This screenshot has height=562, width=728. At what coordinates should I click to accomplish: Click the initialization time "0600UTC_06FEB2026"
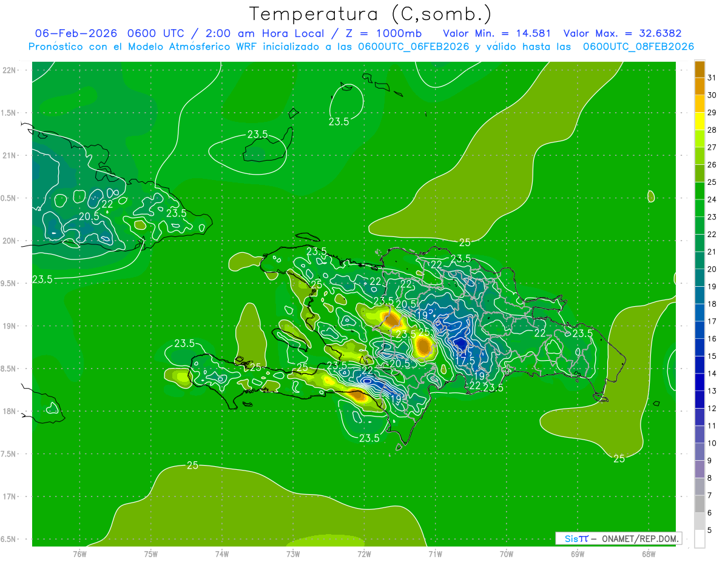point(414,46)
